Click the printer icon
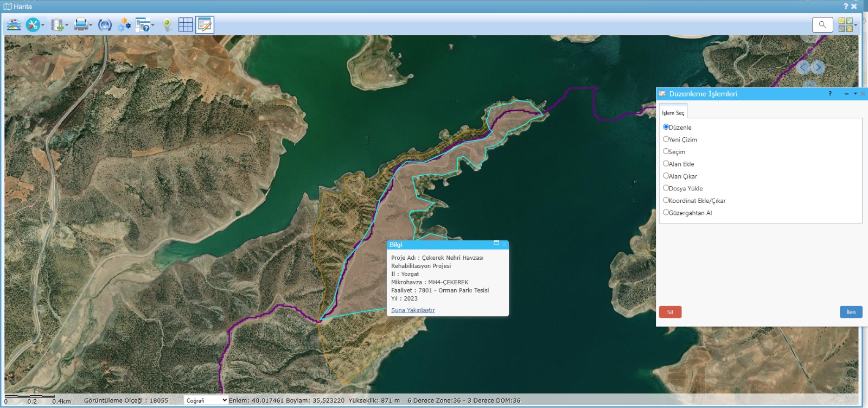The width and height of the screenshot is (868, 408). point(81,25)
